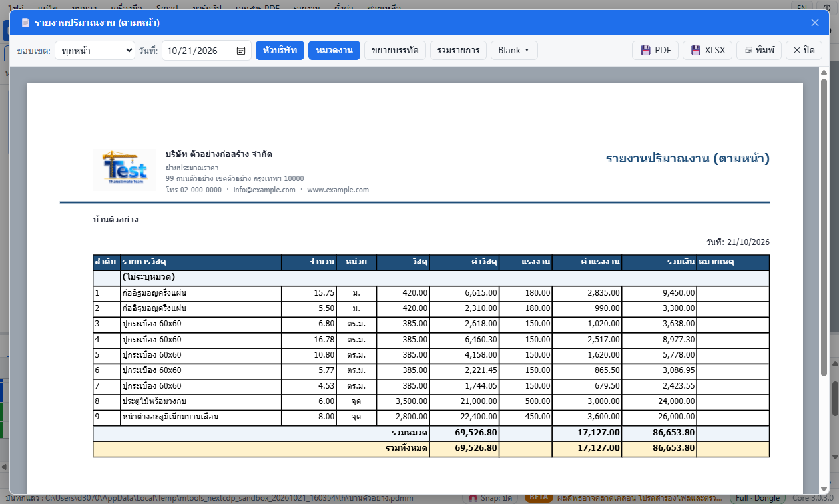Screen dimensions: 839x504
Task: Click the รายงานปริมาณงาน (ตามหน้า) report heading
Action: click(688, 158)
